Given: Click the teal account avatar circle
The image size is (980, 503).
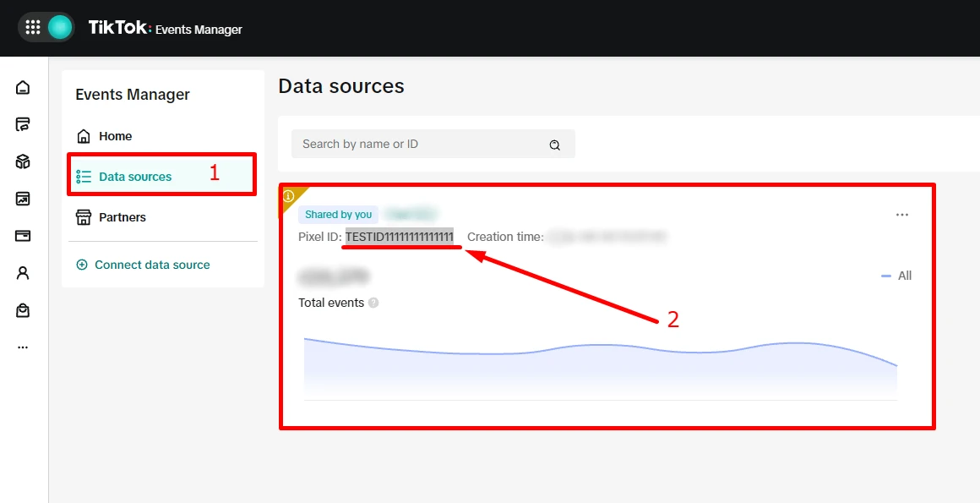Looking at the screenshot, I should (60, 28).
